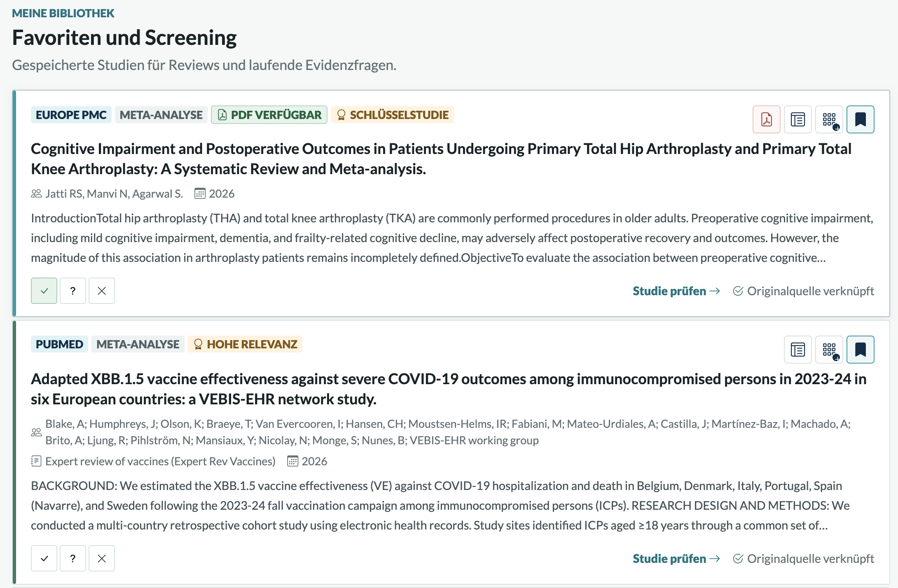Click the SCHLÜSSELSTUDIE badge
This screenshot has height=588, width=898.
click(392, 115)
